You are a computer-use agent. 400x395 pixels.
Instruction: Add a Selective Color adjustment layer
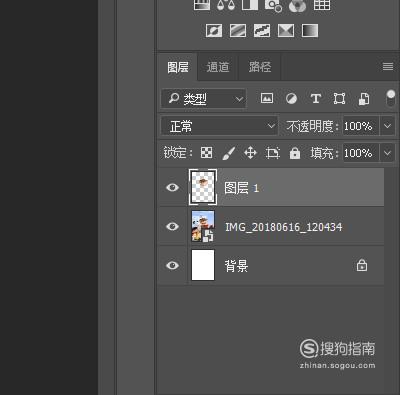pyautogui.click(x=286, y=31)
